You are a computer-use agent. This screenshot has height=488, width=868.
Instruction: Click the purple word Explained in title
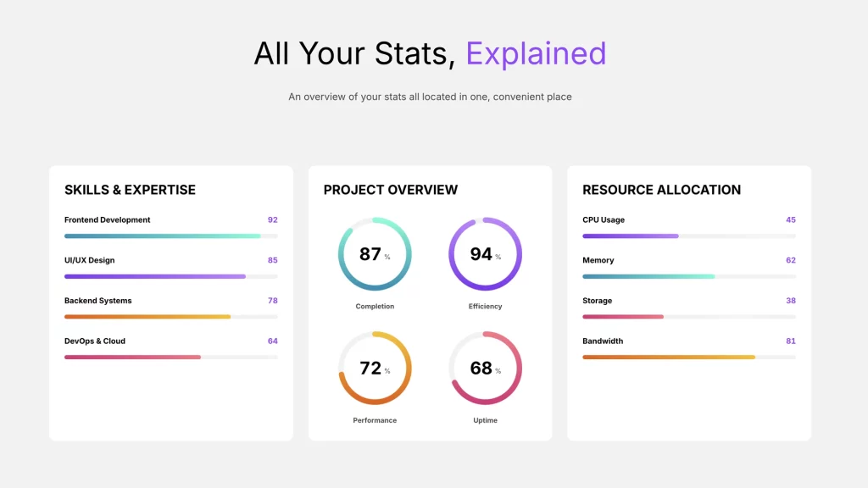[x=536, y=53]
